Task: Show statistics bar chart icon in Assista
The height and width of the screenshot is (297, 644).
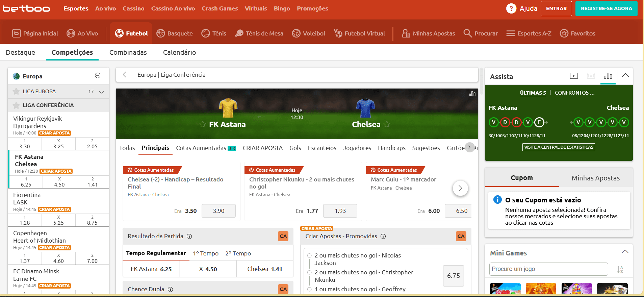Action: (x=608, y=76)
